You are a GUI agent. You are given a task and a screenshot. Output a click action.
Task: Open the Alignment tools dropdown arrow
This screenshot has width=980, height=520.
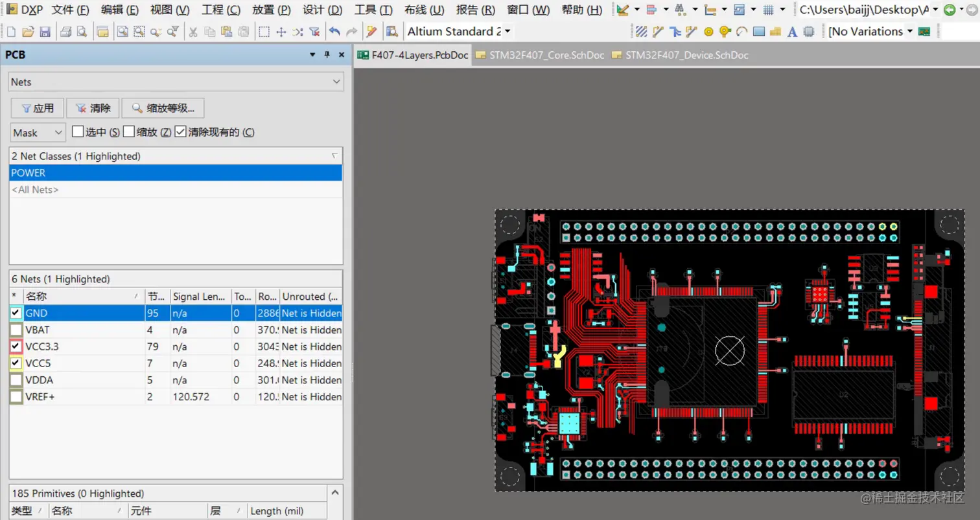pos(666,10)
